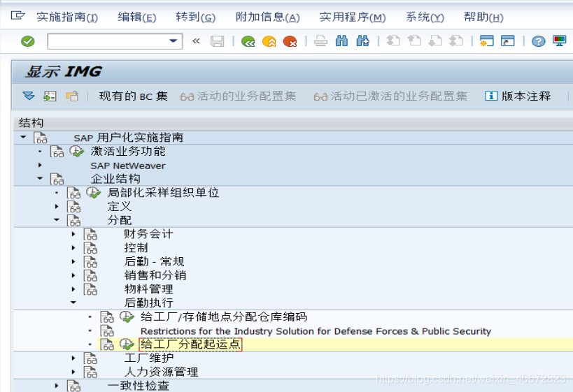Collapse command field with double-chevron icon

(196, 41)
